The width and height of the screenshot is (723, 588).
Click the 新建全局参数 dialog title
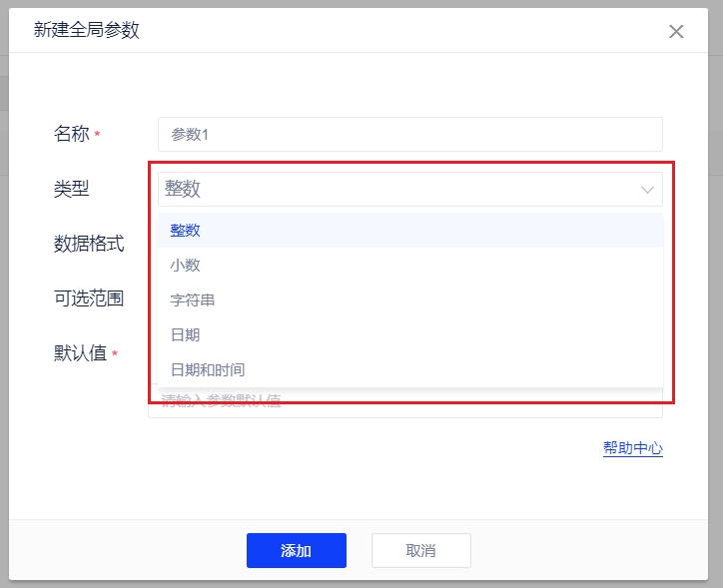[x=87, y=30]
